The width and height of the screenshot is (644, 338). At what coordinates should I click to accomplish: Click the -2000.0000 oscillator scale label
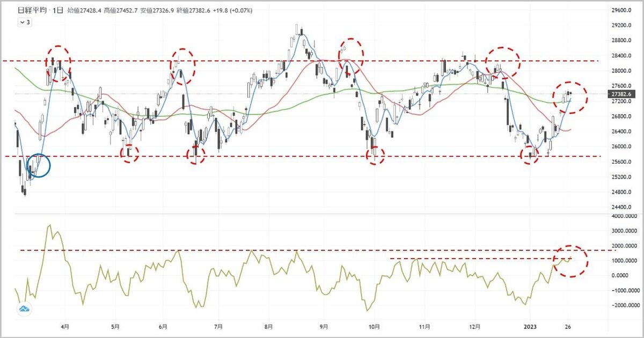[624, 305]
